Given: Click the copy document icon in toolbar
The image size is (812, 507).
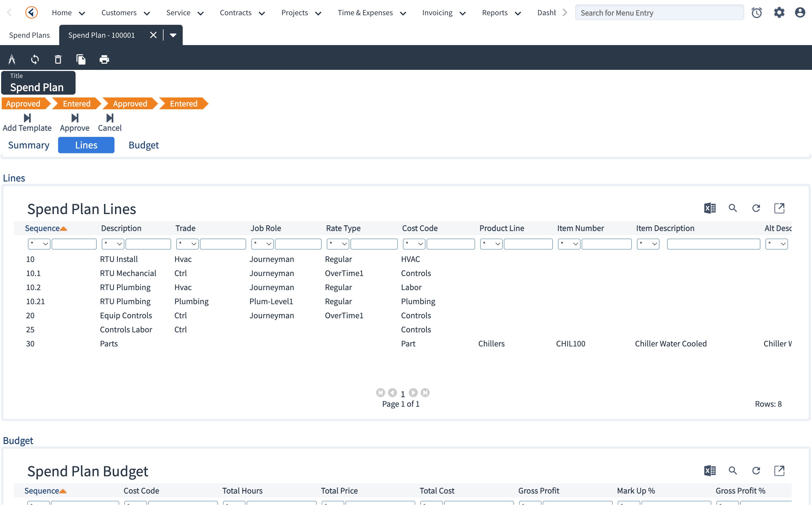Looking at the screenshot, I should 81,59.
